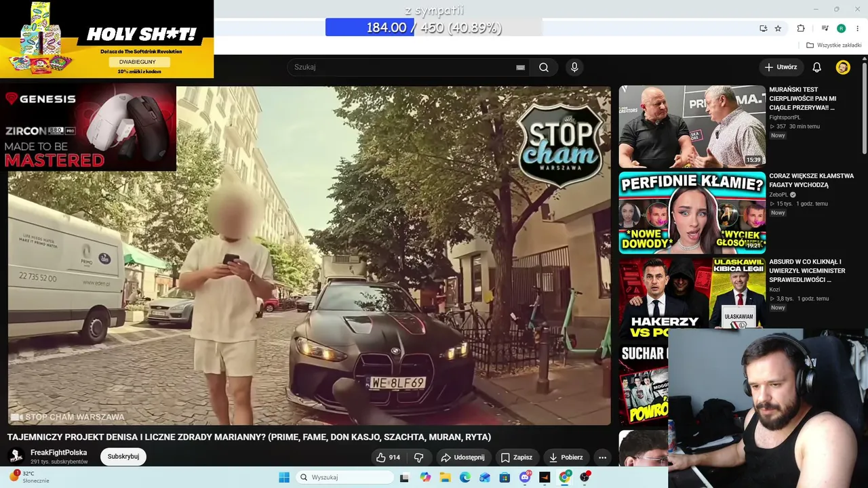Click the main video player to pause
Viewport: 868px width, 488px height.
309,256
